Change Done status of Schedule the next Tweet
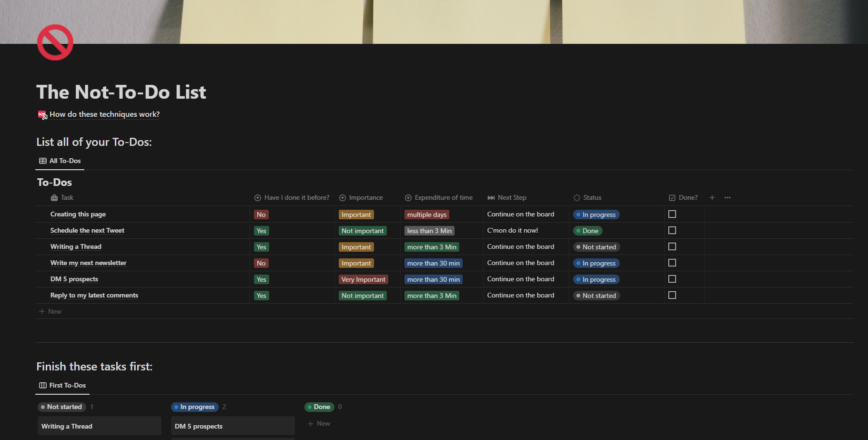This screenshot has height=440, width=868. coord(587,231)
